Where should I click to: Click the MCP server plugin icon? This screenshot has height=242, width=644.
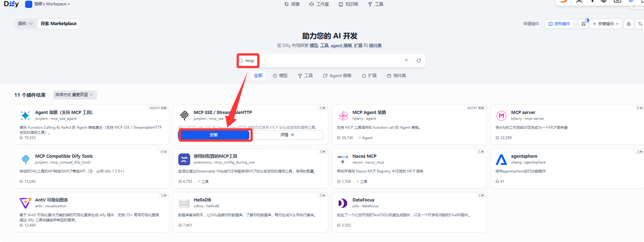point(502,115)
